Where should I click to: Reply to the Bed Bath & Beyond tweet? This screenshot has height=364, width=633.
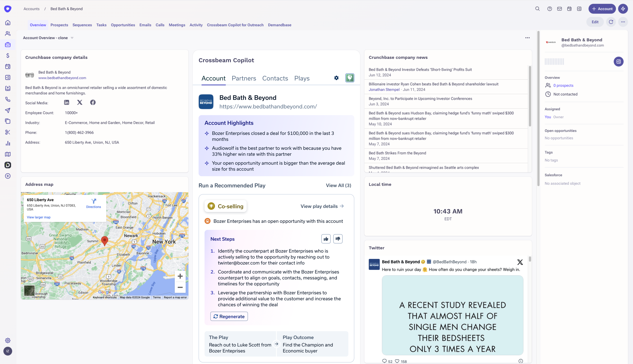384,361
